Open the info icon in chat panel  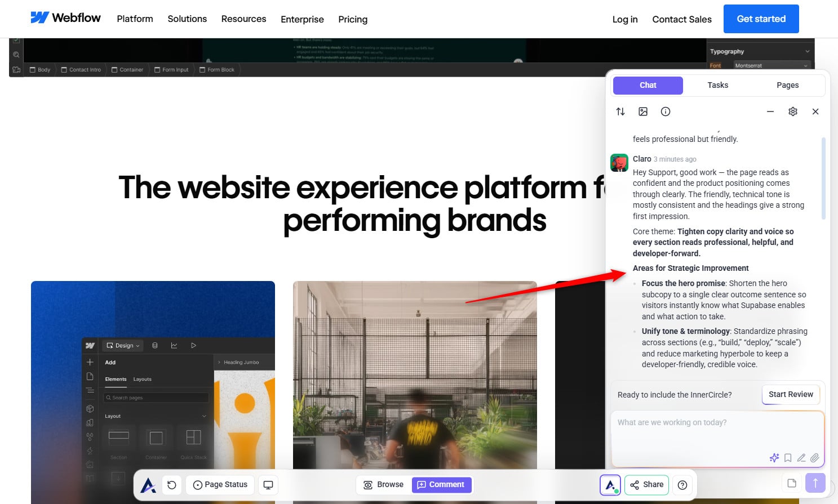pos(666,111)
